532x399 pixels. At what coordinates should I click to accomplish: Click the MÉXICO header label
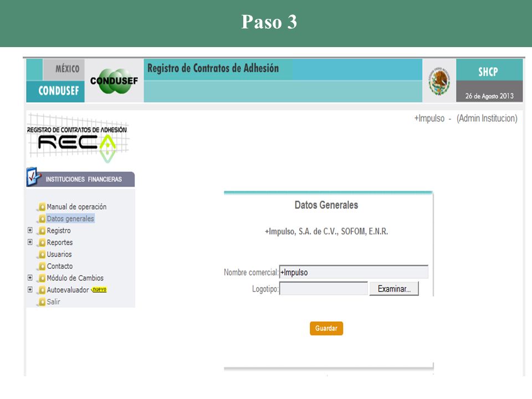(67, 69)
